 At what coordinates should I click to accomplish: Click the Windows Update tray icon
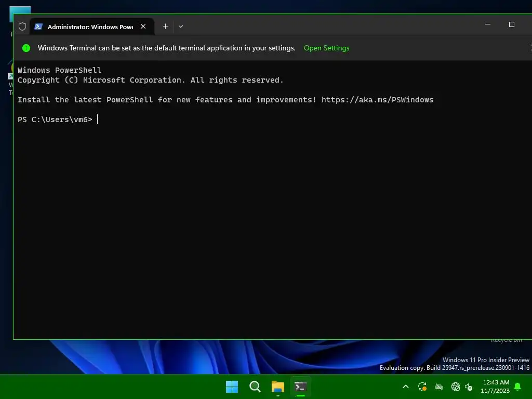(x=422, y=387)
